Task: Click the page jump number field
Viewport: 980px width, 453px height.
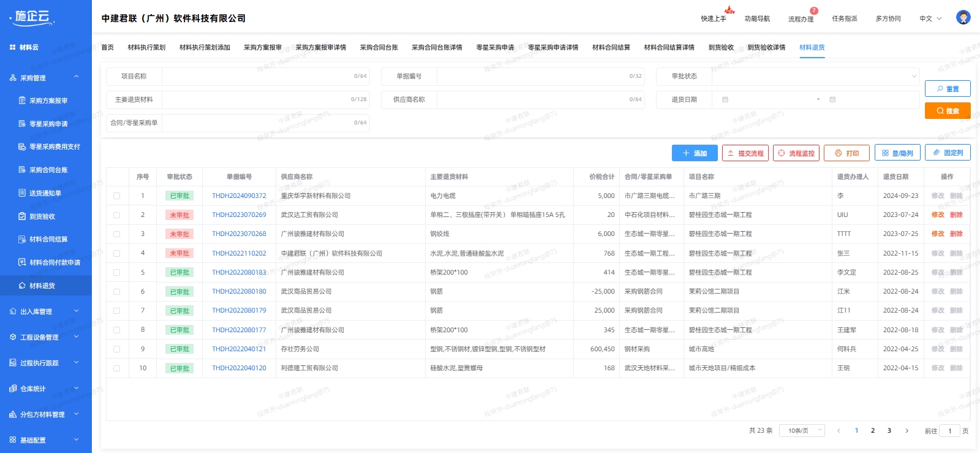Action: point(949,431)
